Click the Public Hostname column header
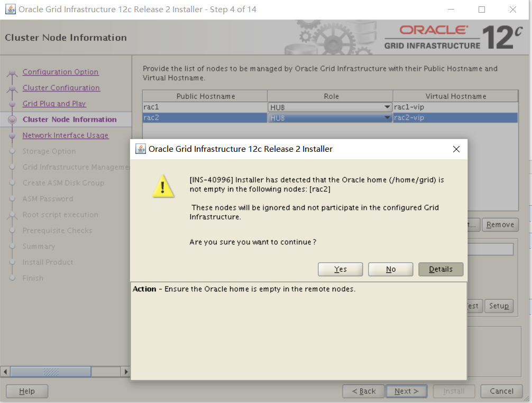The image size is (532, 403). point(205,96)
